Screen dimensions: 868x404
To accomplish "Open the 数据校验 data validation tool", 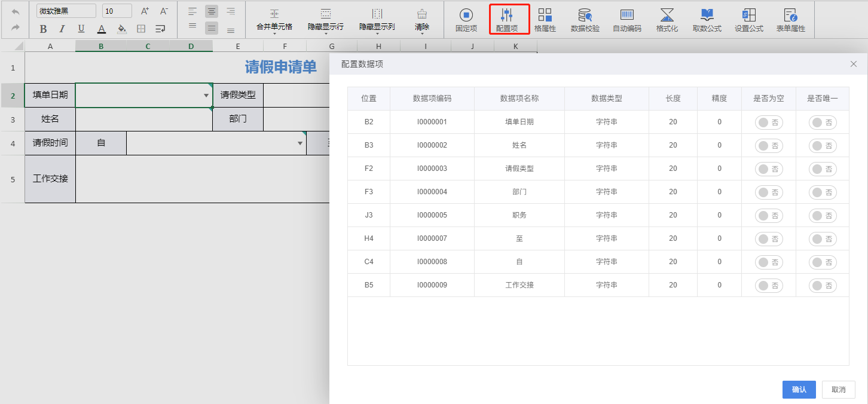I will (x=585, y=20).
